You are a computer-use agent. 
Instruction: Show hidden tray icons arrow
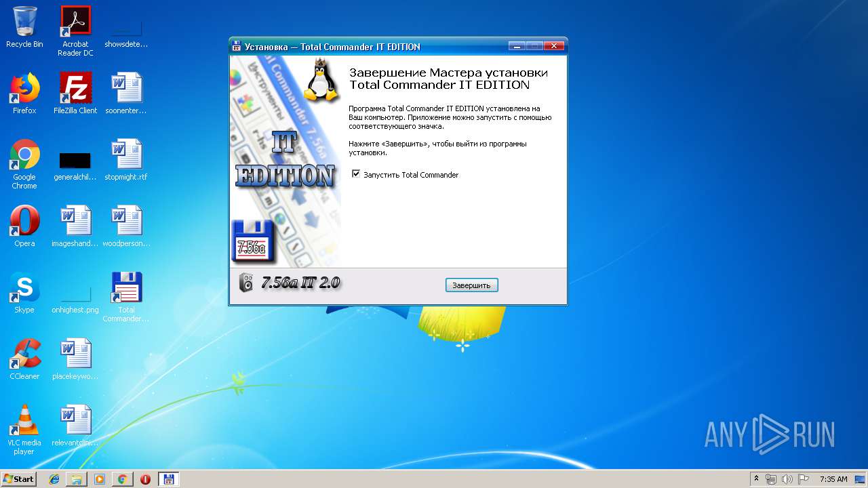(x=756, y=479)
